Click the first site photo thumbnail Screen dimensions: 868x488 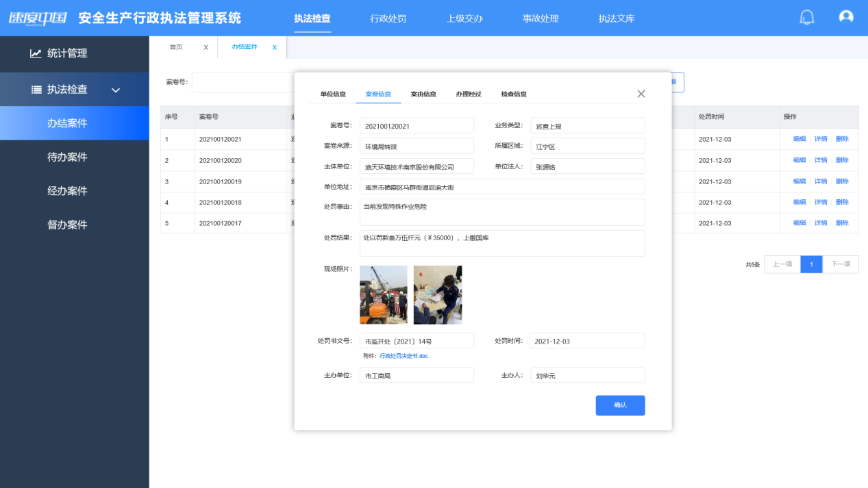click(x=383, y=294)
